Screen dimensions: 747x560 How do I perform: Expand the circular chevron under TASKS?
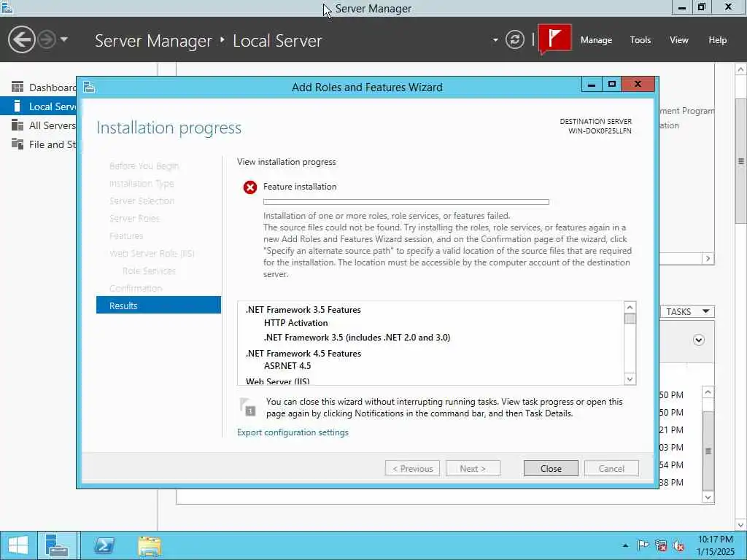[698, 340]
